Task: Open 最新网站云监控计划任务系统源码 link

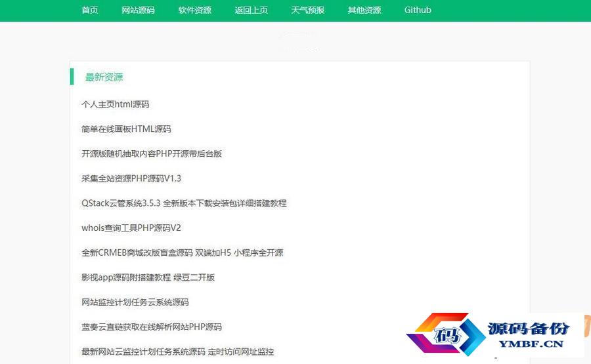Action: point(177,352)
